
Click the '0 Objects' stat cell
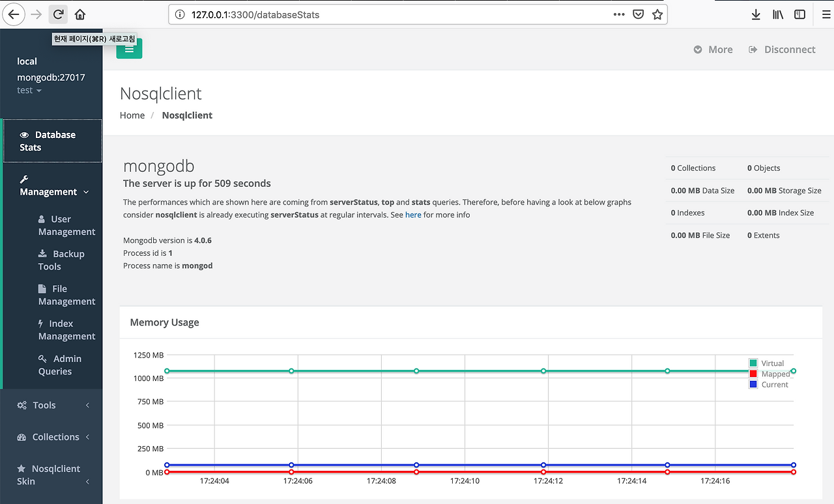764,168
